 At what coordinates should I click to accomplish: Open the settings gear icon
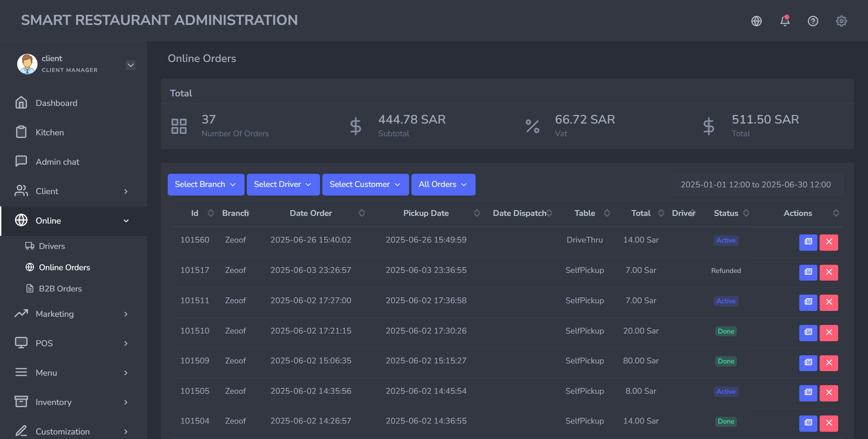pos(841,21)
